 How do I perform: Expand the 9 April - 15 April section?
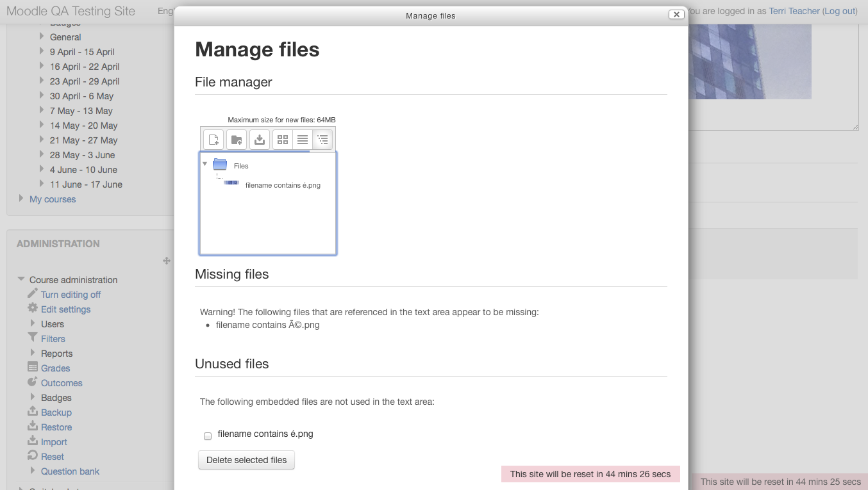42,51
